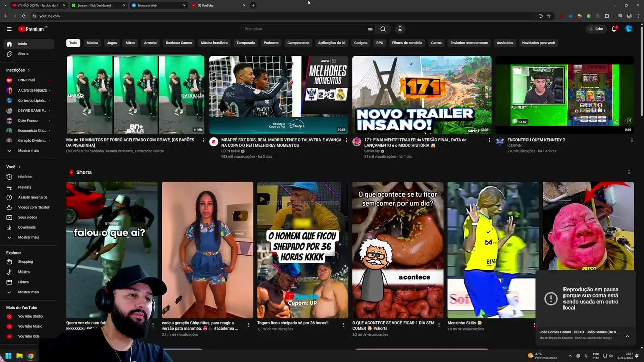
Task: Open YouTube Kids link
Action: tap(28, 336)
